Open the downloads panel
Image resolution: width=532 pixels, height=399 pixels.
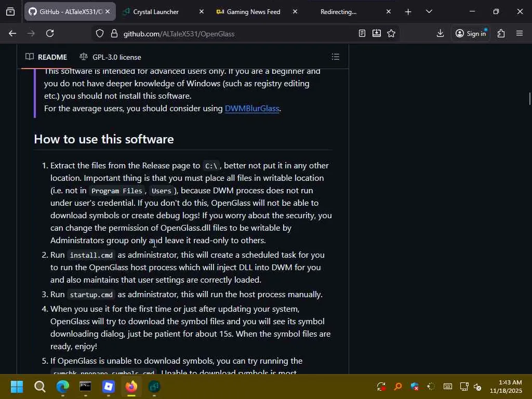pyautogui.click(x=440, y=33)
